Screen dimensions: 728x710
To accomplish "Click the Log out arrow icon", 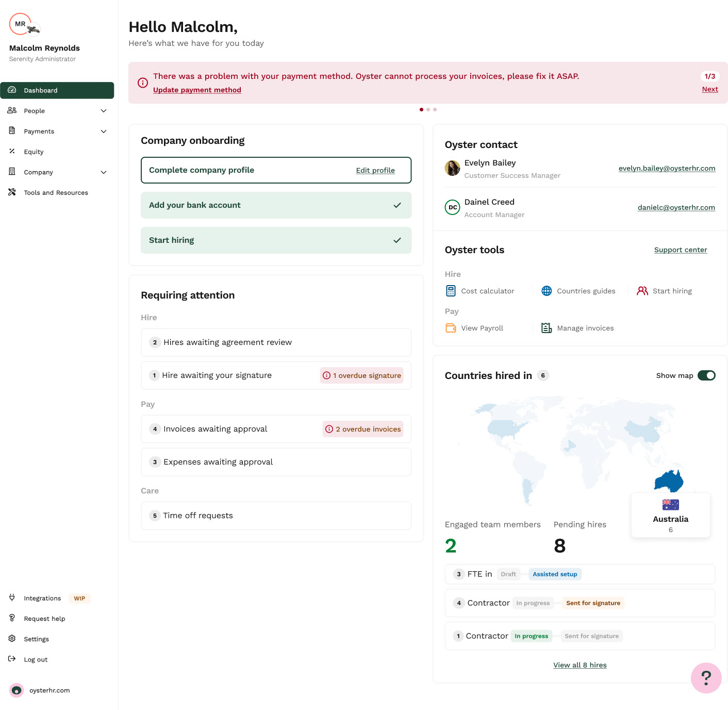I will 12,659.
